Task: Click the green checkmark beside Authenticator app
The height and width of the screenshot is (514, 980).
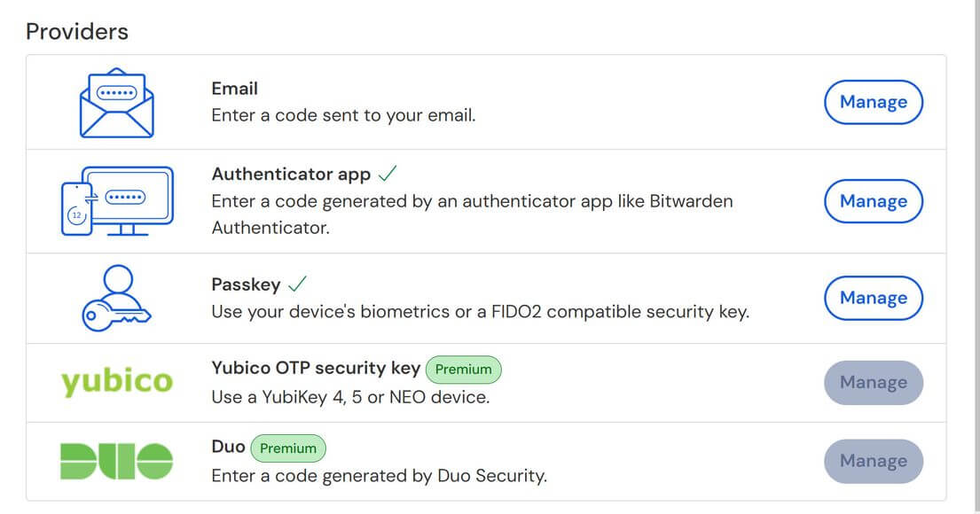Action: pos(388,173)
